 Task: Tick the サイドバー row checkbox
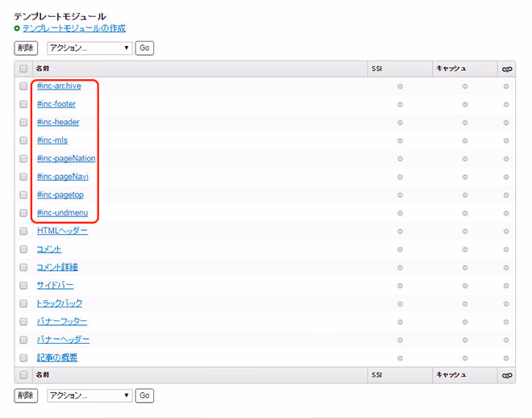(x=23, y=286)
